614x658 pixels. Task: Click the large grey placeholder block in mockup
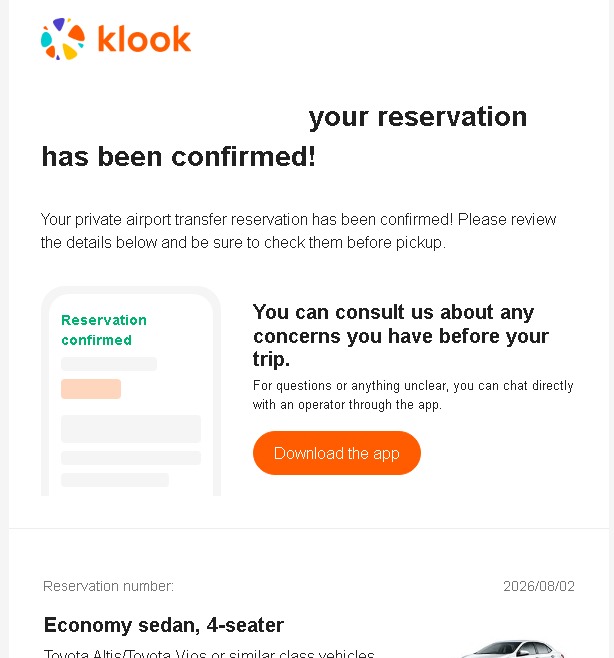131,429
